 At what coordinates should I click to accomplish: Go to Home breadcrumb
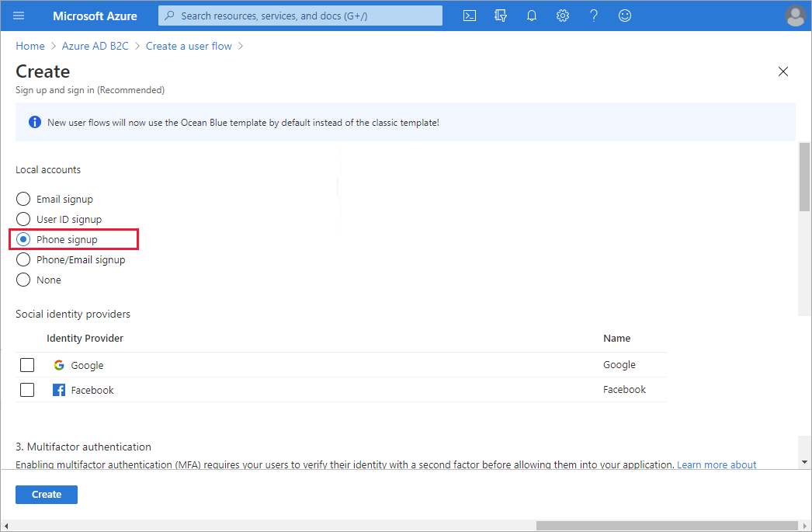(x=30, y=46)
